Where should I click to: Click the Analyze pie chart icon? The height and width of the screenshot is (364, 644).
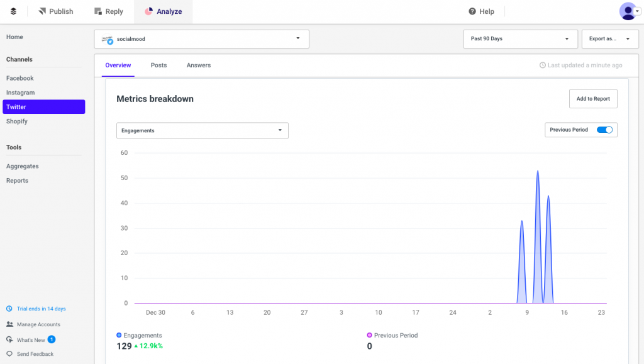click(148, 11)
